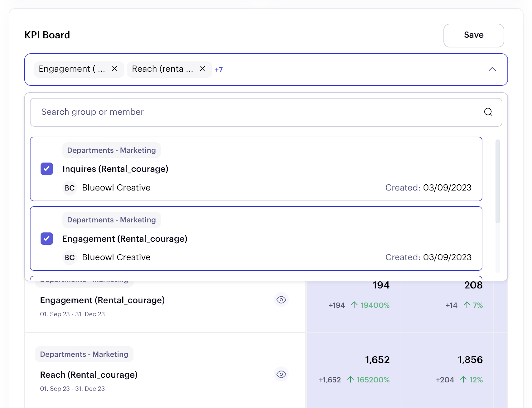Click BC avatar in Engagement card
This screenshot has width=532, height=408.
(x=70, y=257)
